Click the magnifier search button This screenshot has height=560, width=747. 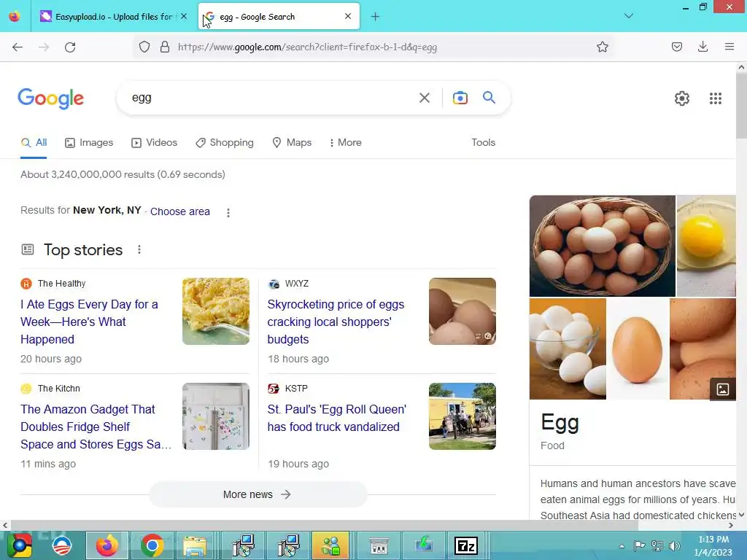(489, 98)
